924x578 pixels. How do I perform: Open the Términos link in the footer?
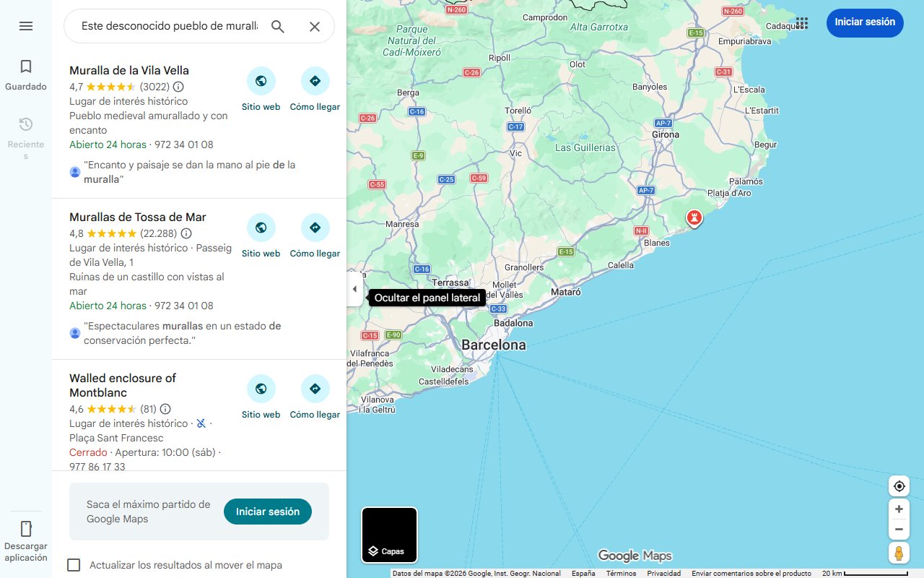click(620, 572)
